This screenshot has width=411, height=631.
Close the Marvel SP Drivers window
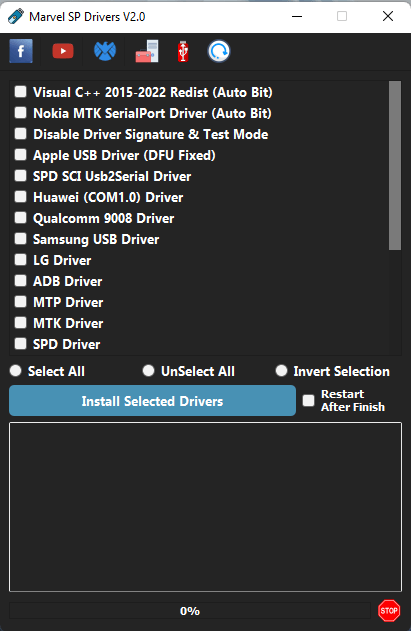point(388,16)
